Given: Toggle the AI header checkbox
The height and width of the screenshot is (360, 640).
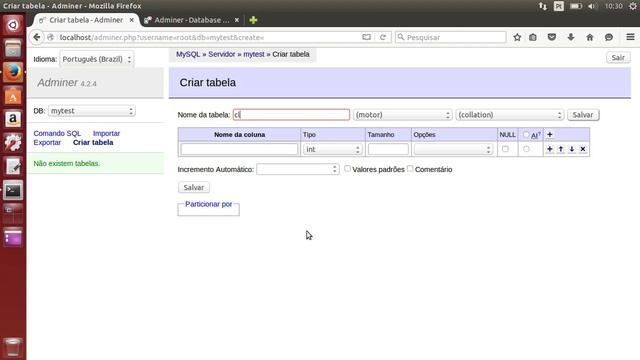Looking at the screenshot, I should (526, 134).
